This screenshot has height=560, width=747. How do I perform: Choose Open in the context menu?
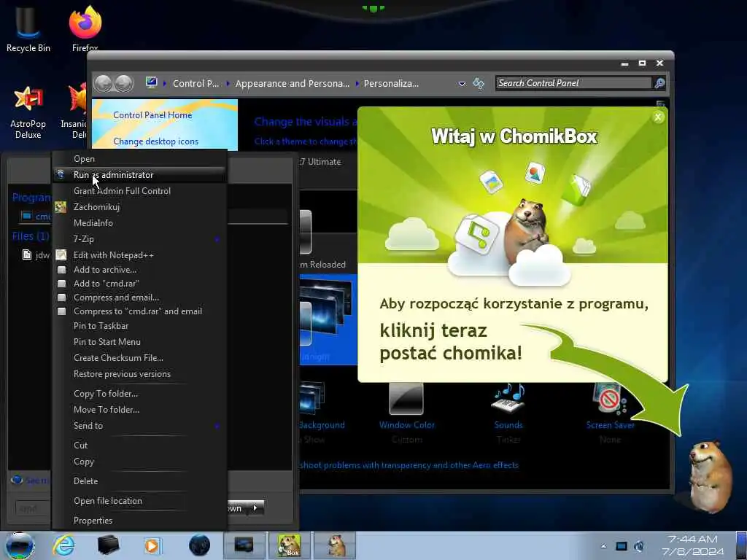click(x=139, y=159)
